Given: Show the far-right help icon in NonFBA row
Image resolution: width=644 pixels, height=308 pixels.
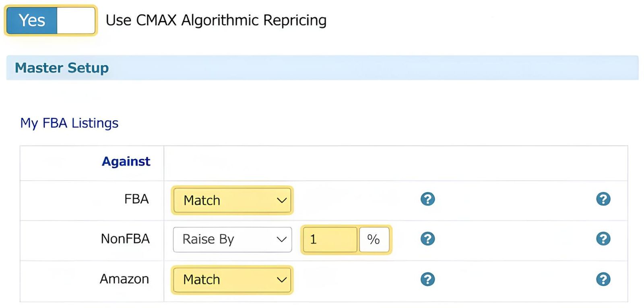Looking at the screenshot, I should pyautogui.click(x=603, y=239).
